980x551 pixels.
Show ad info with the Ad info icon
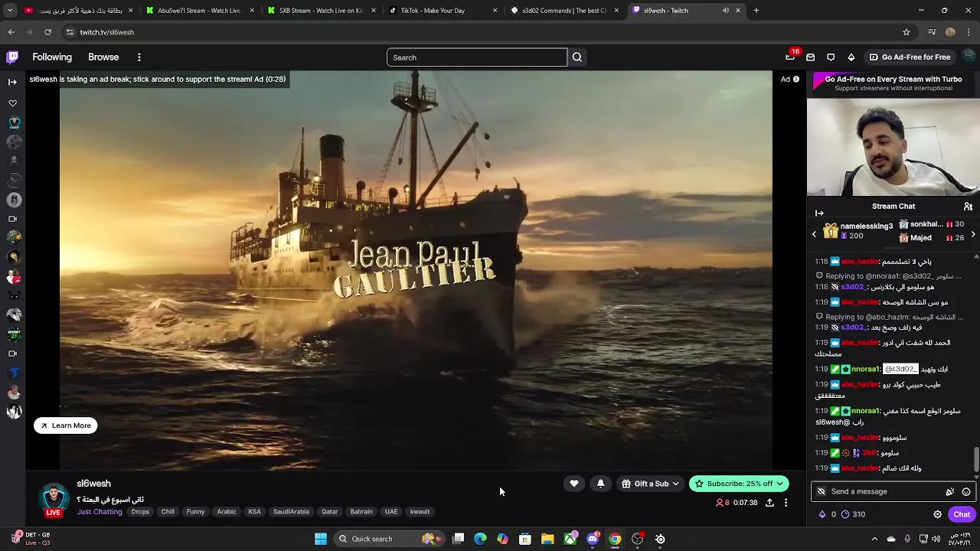click(x=796, y=79)
